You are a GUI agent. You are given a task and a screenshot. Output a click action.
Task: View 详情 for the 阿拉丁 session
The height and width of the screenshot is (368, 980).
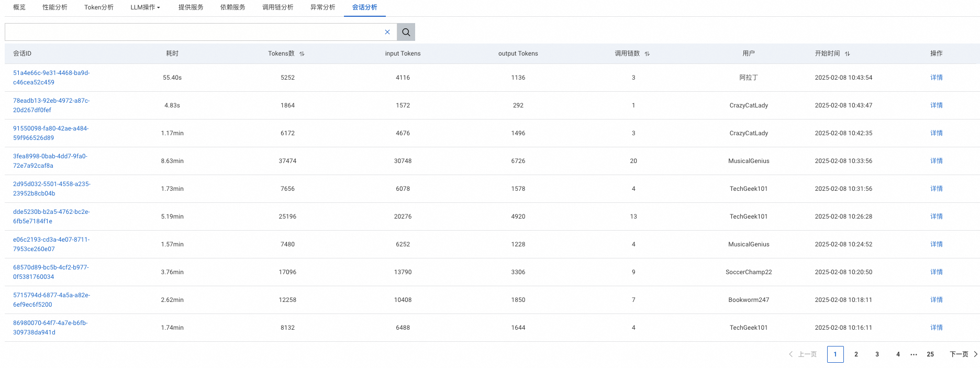[x=936, y=78]
